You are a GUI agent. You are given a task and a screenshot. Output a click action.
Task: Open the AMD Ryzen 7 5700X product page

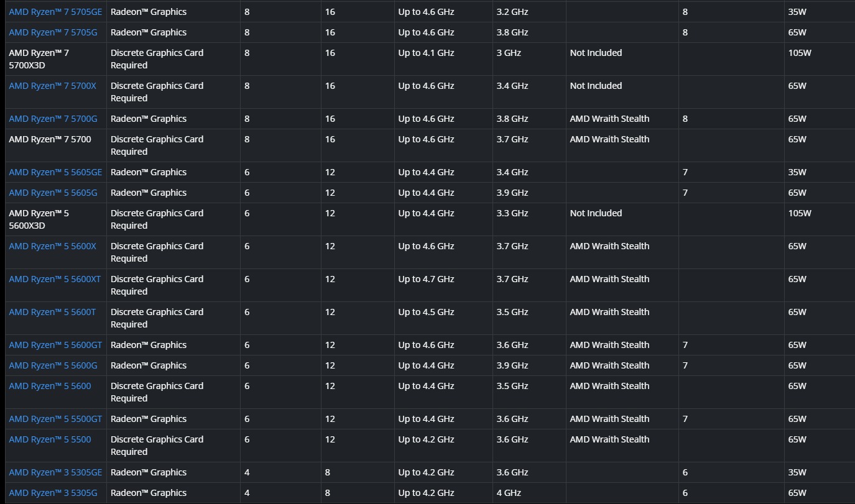pos(52,86)
